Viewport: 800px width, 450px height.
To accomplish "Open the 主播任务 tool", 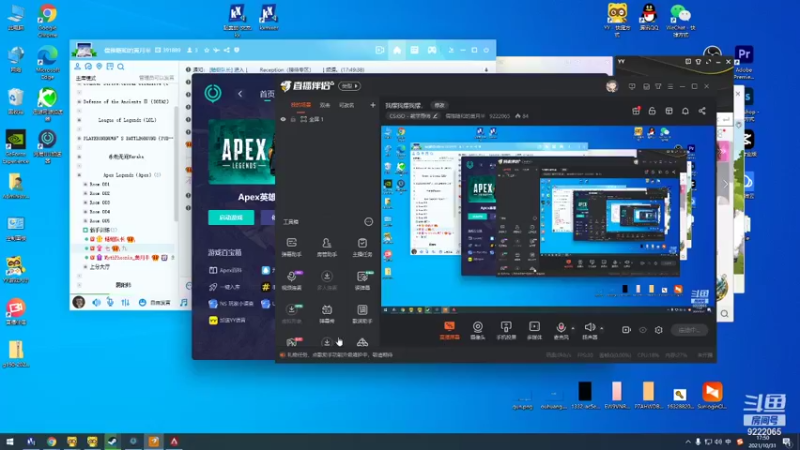I will (x=362, y=247).
